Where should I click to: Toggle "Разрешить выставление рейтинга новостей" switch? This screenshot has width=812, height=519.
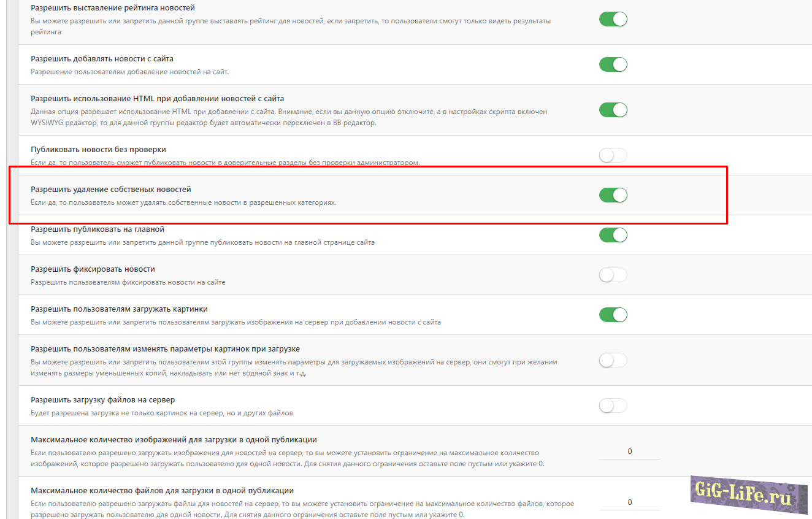pyautogui.click(x=613, y=19)
